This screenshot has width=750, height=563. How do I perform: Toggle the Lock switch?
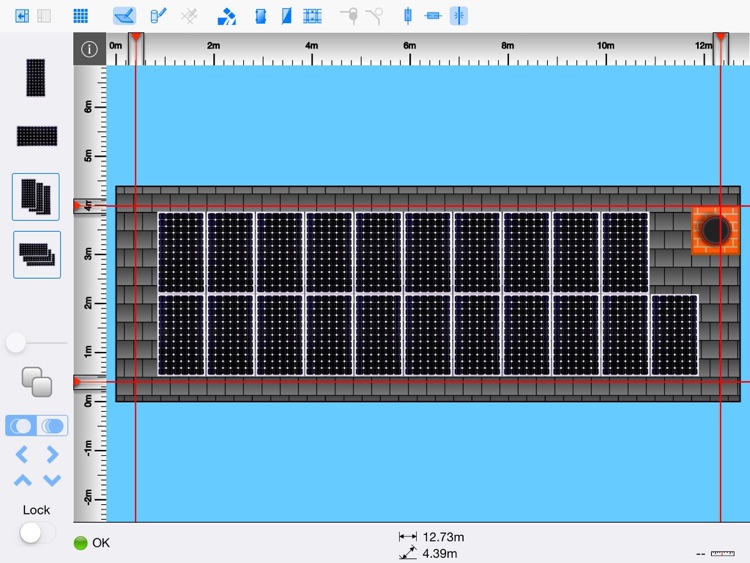[x=37, y=533]
